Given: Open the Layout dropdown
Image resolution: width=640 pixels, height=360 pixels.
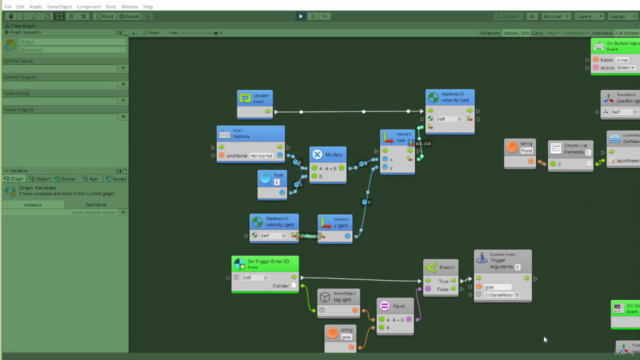Looking at the screenshot, I should (622, 16).
